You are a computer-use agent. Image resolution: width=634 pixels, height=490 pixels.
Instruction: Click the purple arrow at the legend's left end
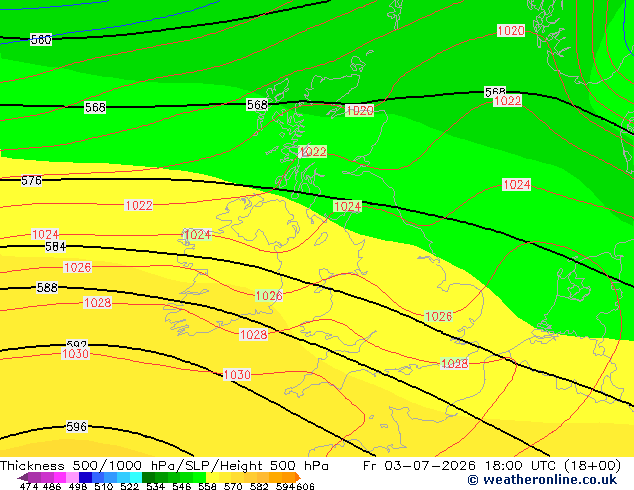(22, 477)
